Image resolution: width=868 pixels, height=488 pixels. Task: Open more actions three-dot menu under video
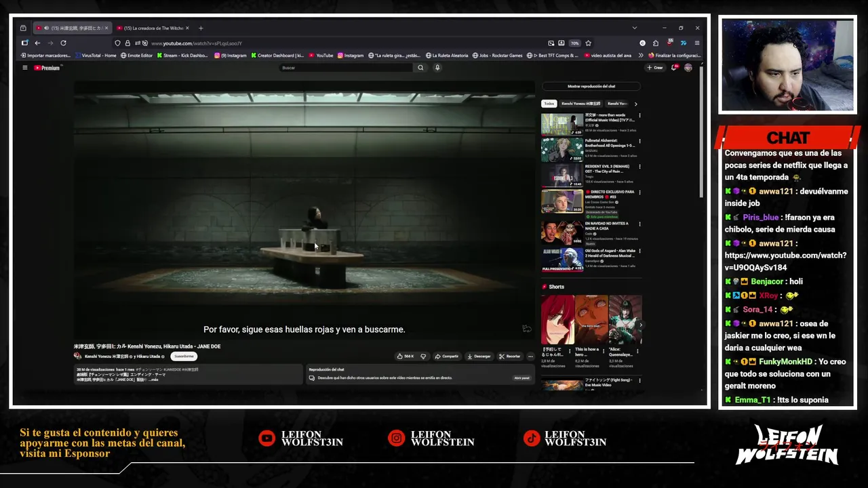[530, 356]
